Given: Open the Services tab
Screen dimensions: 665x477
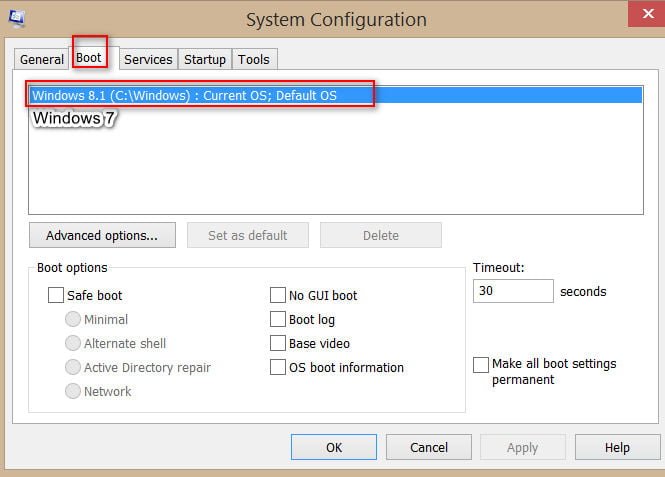Looking at the screenshot, I should click(x=148, y=59).
